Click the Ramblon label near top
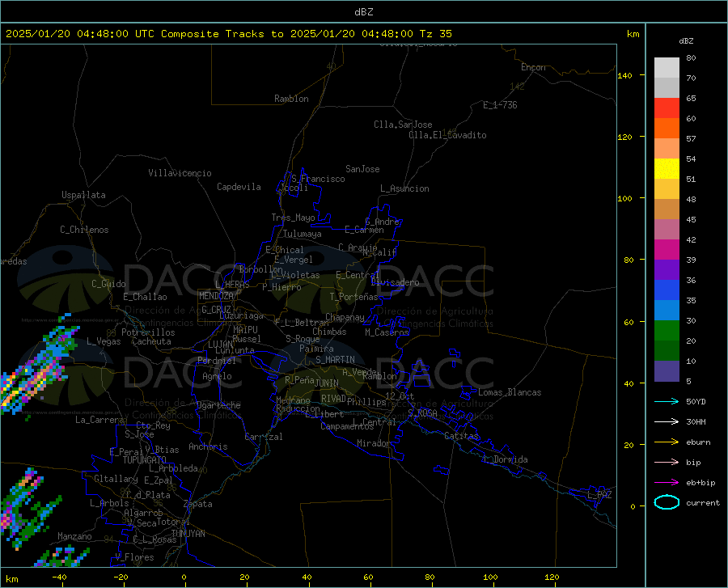This screenshot has width=728, height=588. click(x=291, y=99)
